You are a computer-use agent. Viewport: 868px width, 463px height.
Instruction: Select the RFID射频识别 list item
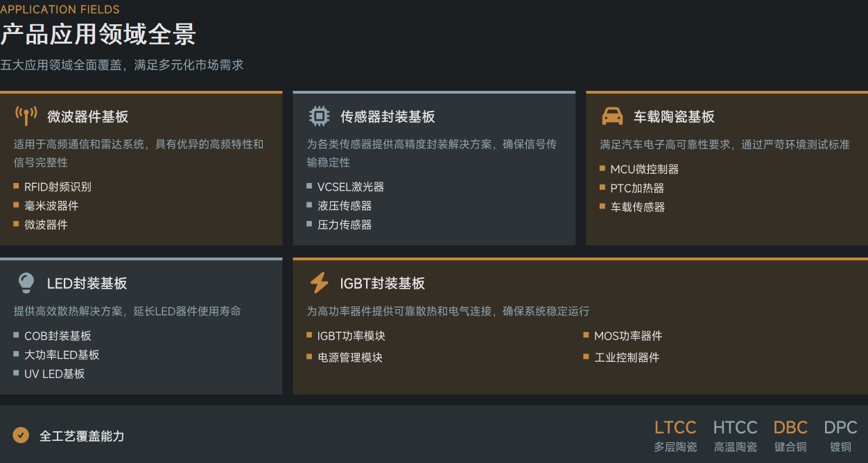58,186
